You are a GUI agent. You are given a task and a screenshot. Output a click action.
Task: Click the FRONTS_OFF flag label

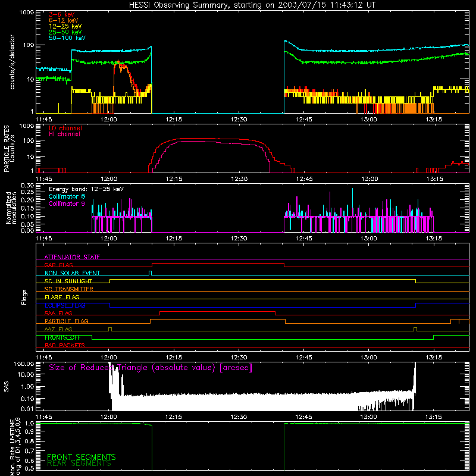coord(62,337)
